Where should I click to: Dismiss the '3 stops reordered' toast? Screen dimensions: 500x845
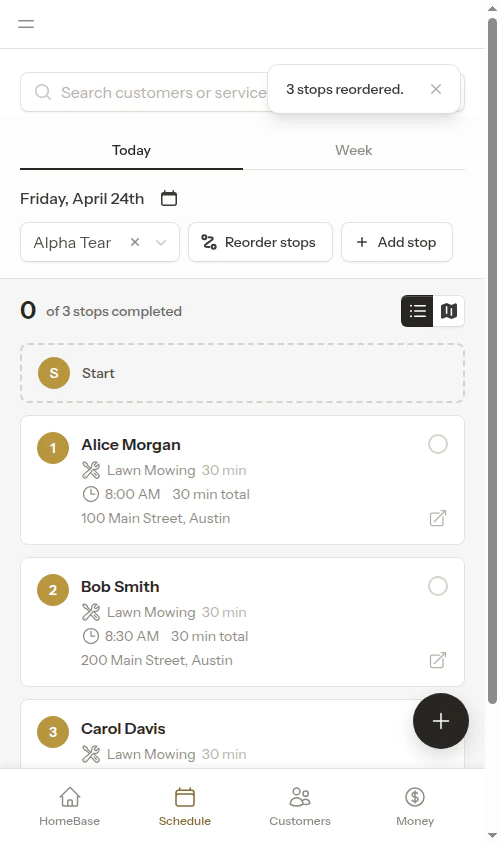coord(436,89)
